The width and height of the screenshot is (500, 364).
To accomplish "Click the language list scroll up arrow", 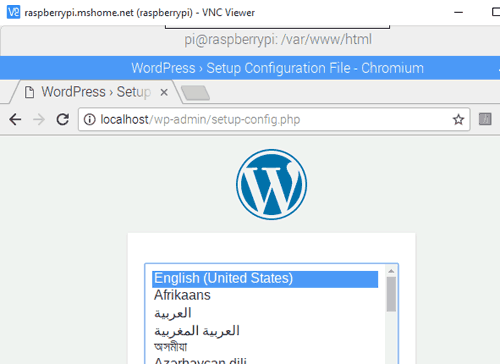I will point(391,271).
